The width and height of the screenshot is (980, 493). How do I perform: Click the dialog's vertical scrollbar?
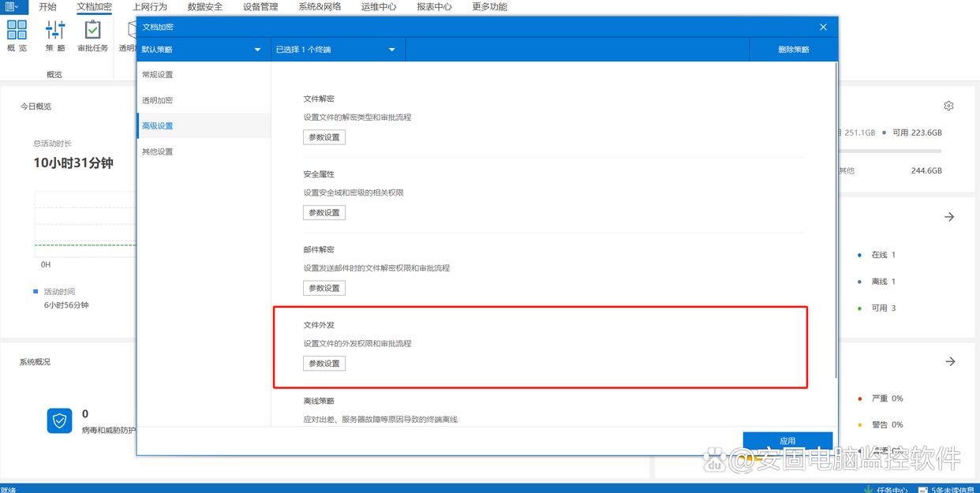[x=836, y=221]
